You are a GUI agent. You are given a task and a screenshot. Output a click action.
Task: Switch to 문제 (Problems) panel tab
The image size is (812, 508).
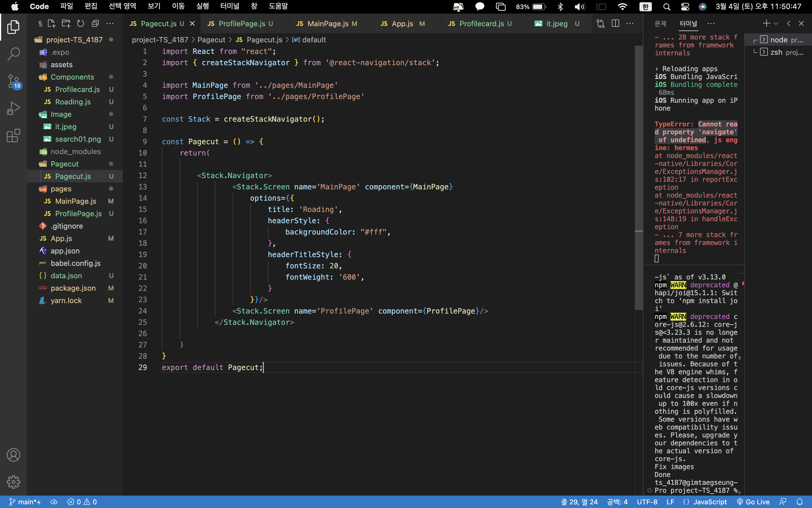point(660,23)
